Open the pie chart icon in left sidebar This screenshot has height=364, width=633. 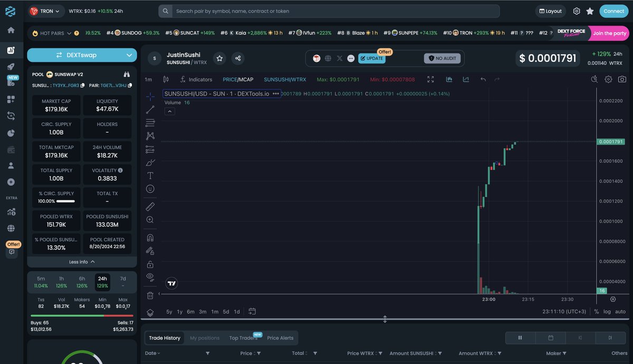click(x=11, y=133)
